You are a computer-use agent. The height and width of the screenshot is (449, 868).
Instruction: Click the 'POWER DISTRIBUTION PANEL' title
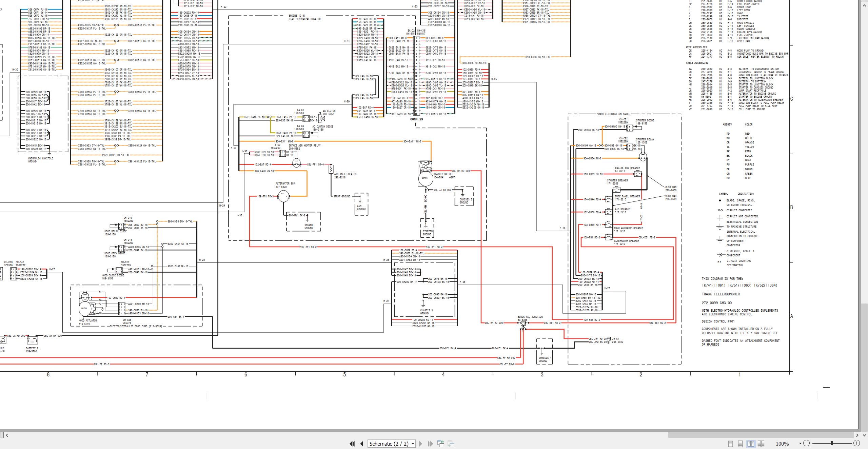click(x=613, y=114)
